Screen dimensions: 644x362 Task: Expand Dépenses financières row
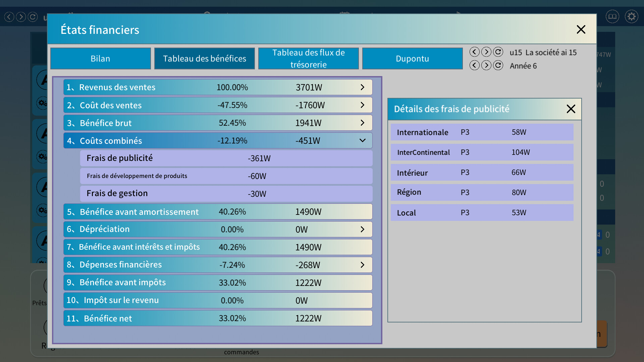point(362,265)
